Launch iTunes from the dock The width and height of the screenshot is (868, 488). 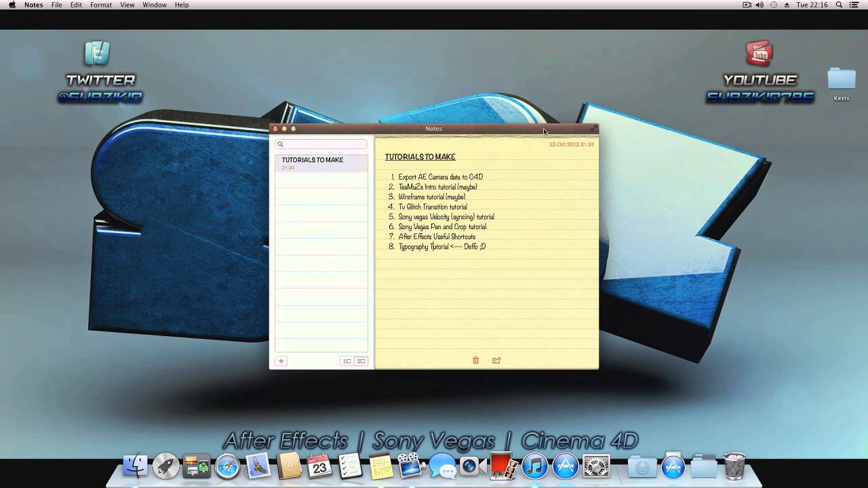tap(534, 466)
